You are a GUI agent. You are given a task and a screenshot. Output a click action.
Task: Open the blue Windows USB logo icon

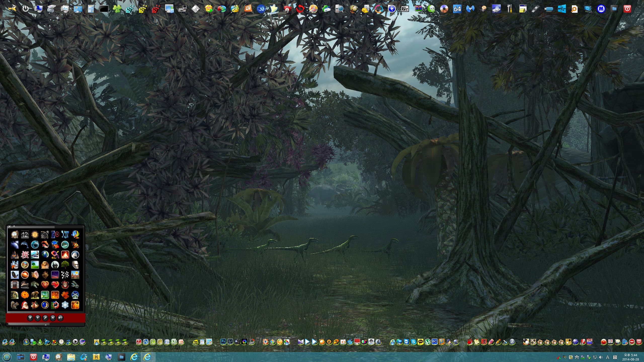pyautogui.click(x=562, y=9)
